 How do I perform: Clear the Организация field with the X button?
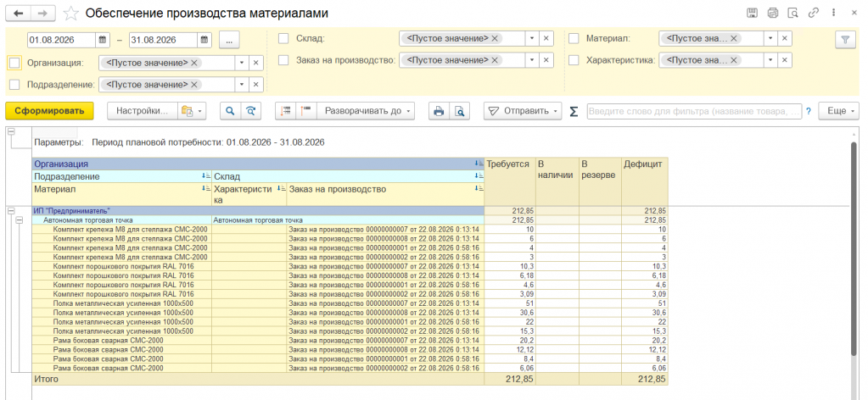point(255,63)
